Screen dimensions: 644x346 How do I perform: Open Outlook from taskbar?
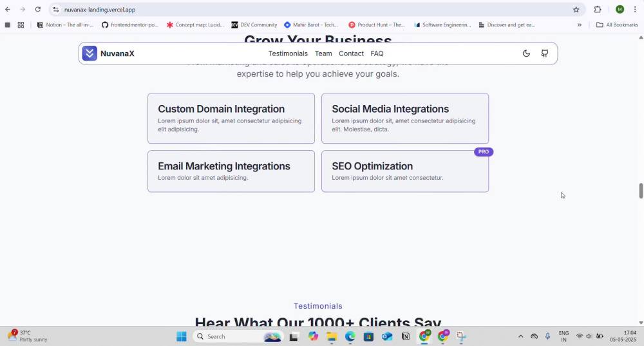387,336
